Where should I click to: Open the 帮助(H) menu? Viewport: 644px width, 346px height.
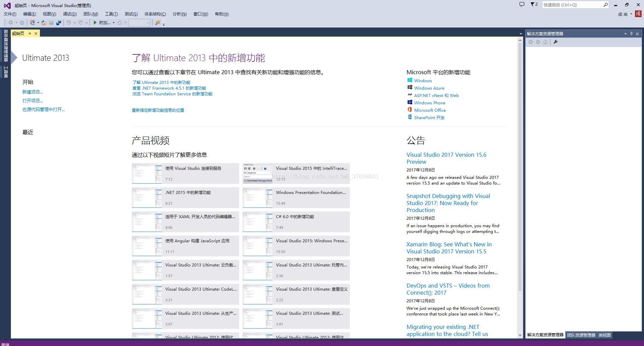[222, 14]
